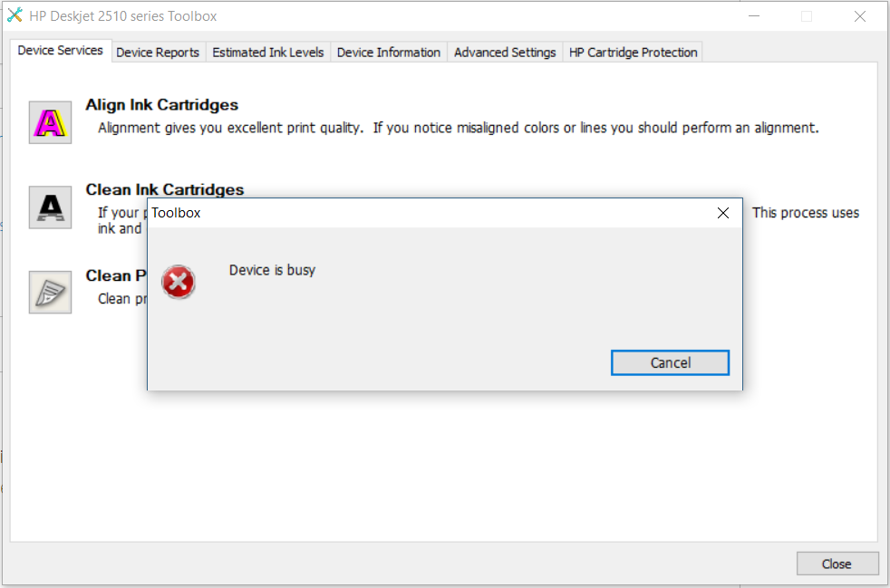Click the This process uses ink text
Image resolution: width=890 pixels, height=588 pixels.
pos(805,212)
